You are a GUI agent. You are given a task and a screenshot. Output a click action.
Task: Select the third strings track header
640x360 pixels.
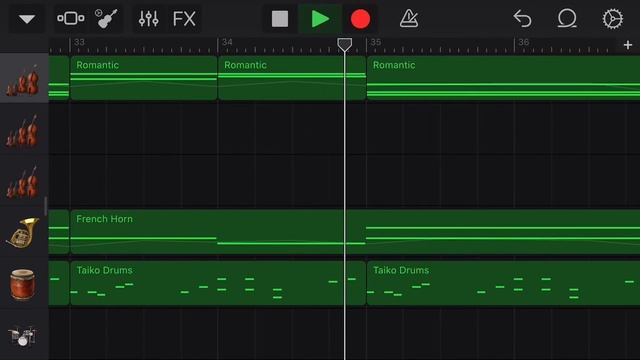coord(24,181)
